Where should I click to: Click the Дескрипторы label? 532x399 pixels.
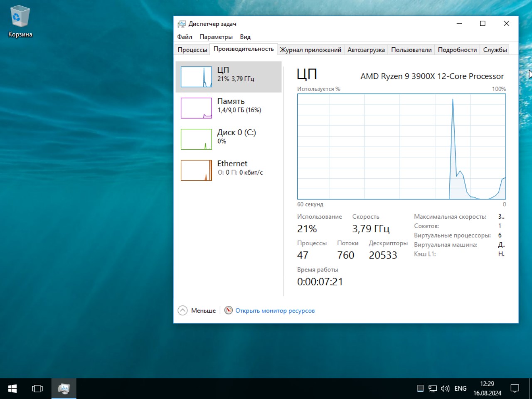[388, 243]
